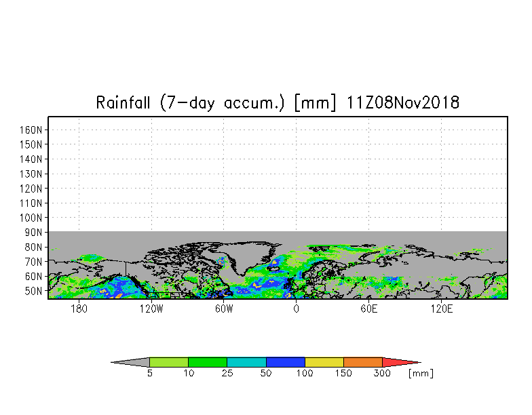Click the gray arrow at the legend's left end
The image size is (532, 415).
(132, 362)
